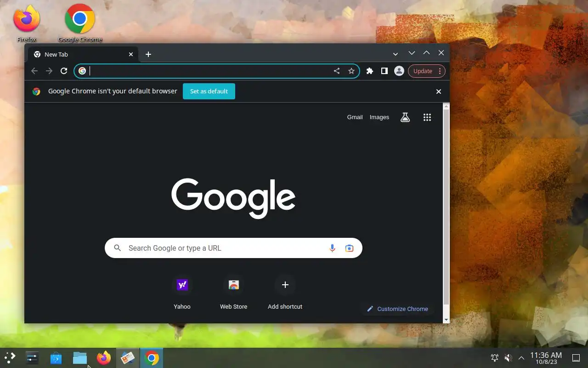
Task: Open volume control in system tray
Action: point(508,358)
